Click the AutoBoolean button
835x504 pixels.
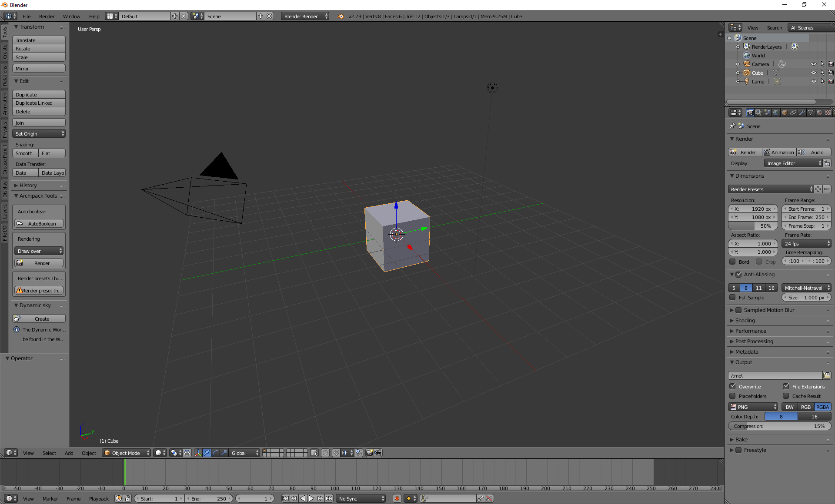(x=39, y=223)
